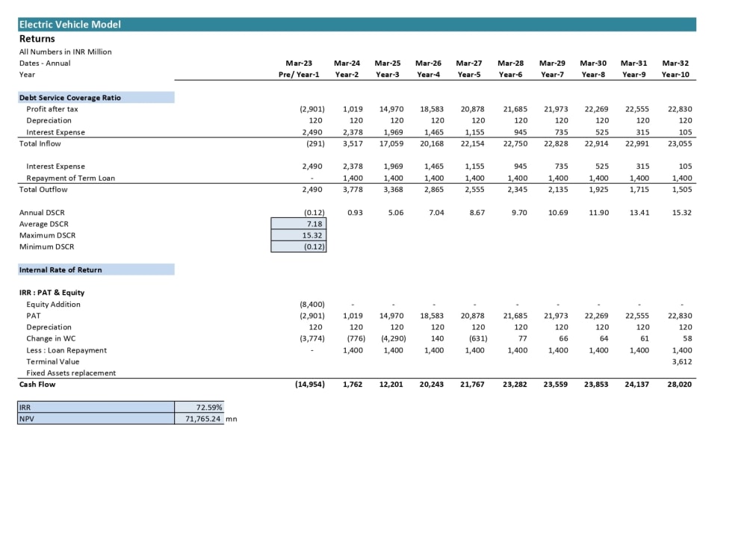The height and width of the screenshot is (560, 747).
Task: Click Fixed Assets replacement row label
Action: (71, 373)
